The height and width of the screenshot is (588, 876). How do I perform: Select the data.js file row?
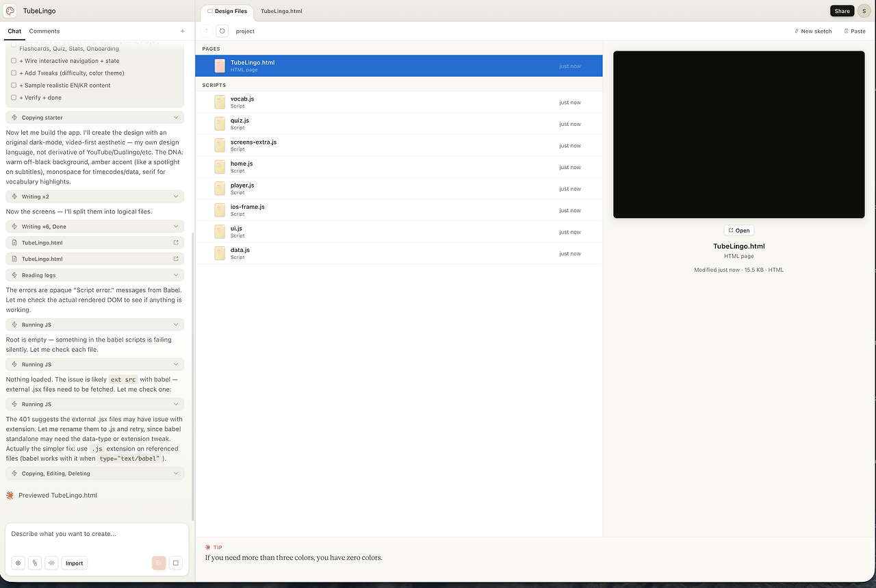(x=399, y=253)
